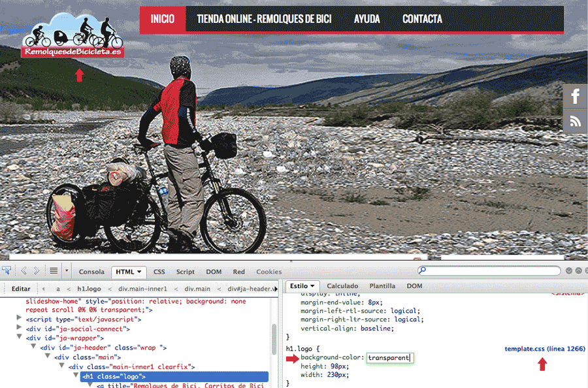Open the Cookies panel tab

click(269, 272)
